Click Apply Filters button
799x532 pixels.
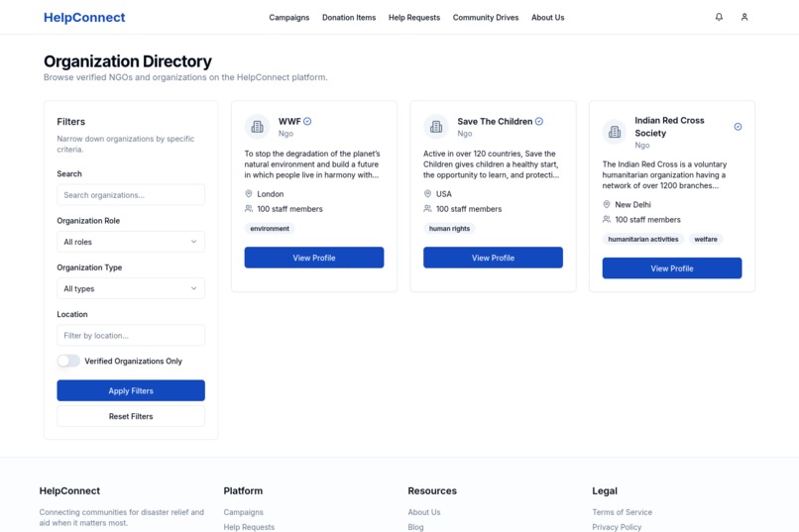click(x=131, y=390)
